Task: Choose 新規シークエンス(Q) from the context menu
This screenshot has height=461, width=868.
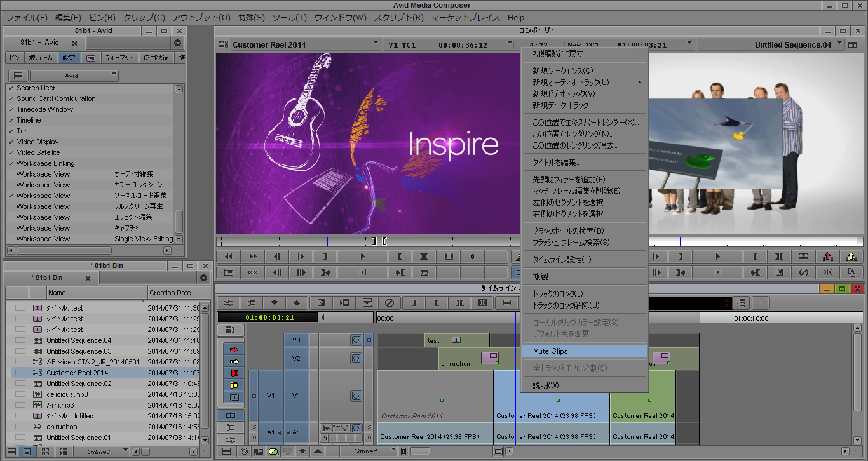Action: point(585,71)
